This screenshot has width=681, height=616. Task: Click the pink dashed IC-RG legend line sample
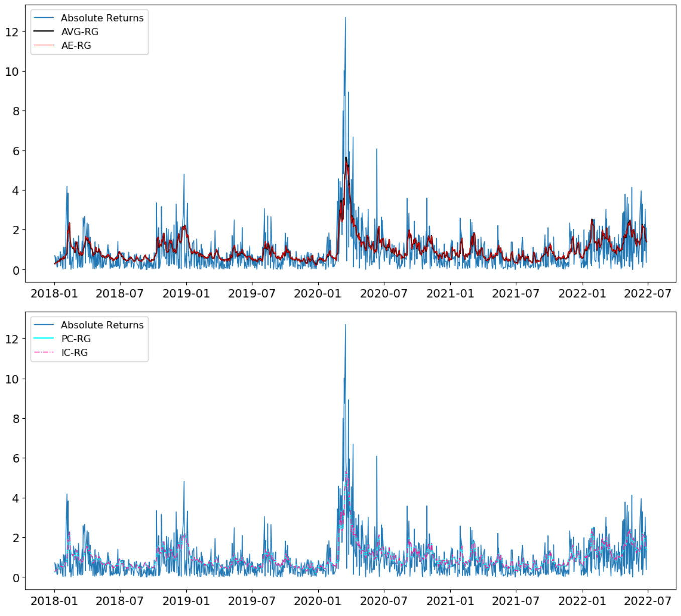[44, 353]
